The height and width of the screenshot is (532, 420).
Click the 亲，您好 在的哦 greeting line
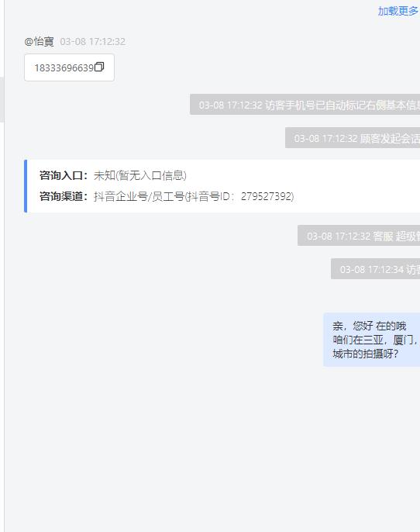[x=370, y=326]
